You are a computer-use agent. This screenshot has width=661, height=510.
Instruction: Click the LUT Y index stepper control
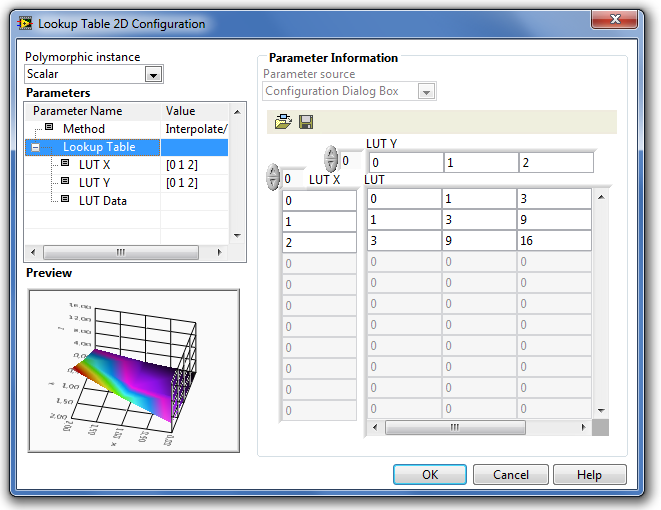(x=331, y=159)
